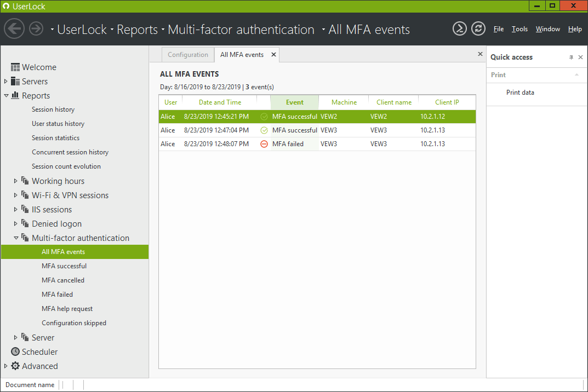This screenshot has height=392, width=588.
Task: Go forward with the right arrow button
Action: click(x=36, y=28)
